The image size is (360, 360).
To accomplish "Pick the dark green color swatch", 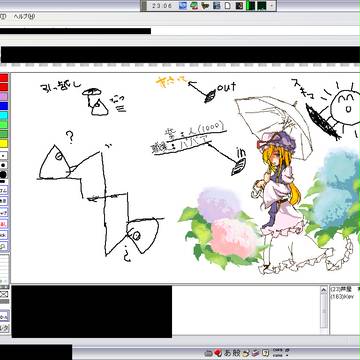I will tap(3, 134).
